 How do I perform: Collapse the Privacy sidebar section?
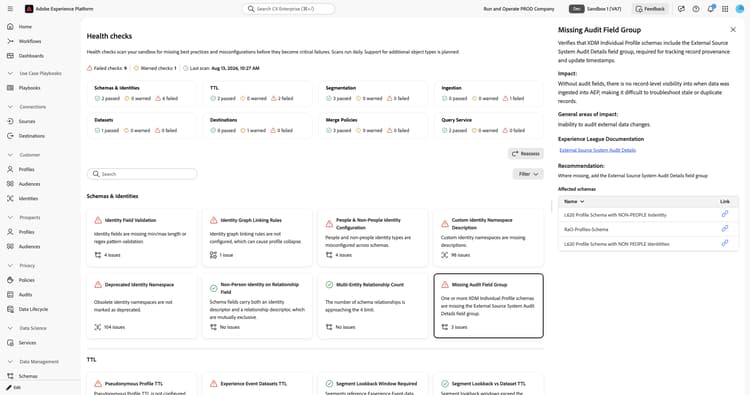coord(10,265)
